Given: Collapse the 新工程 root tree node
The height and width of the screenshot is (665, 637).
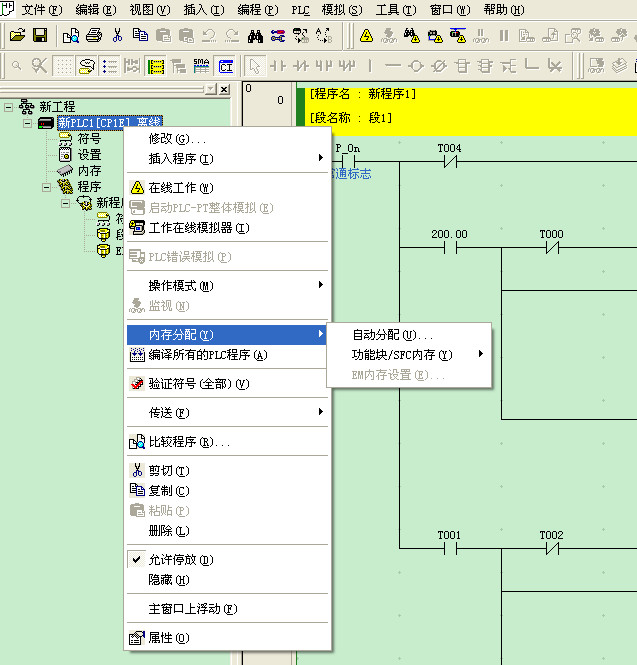Looking at the screenshot, I should pos(9,107).
